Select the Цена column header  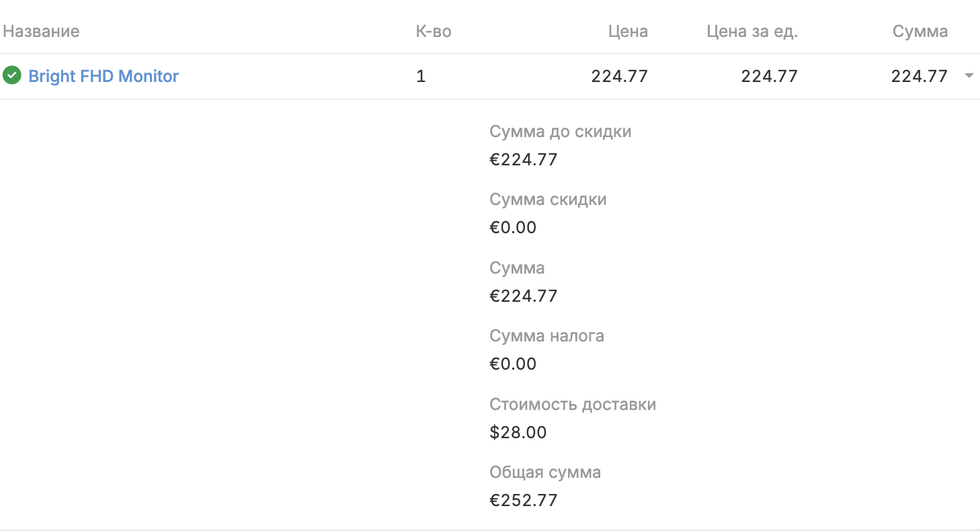click(628, 31)
